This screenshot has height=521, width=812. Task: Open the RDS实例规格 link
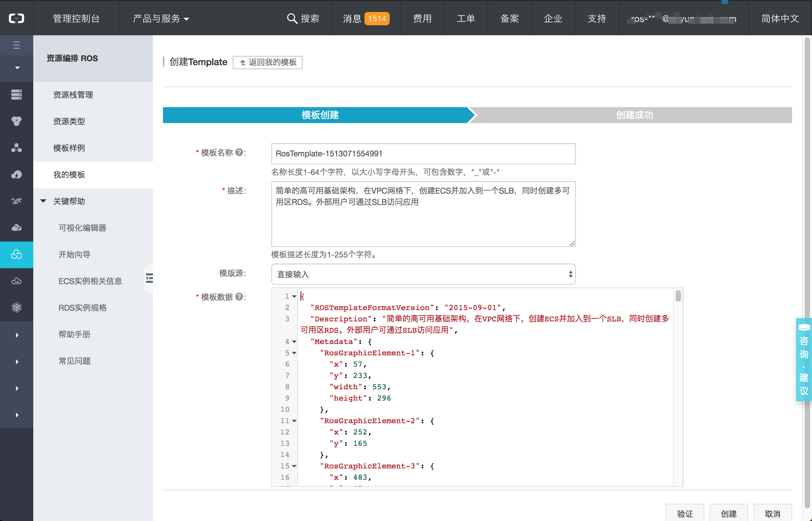[82, 307]
